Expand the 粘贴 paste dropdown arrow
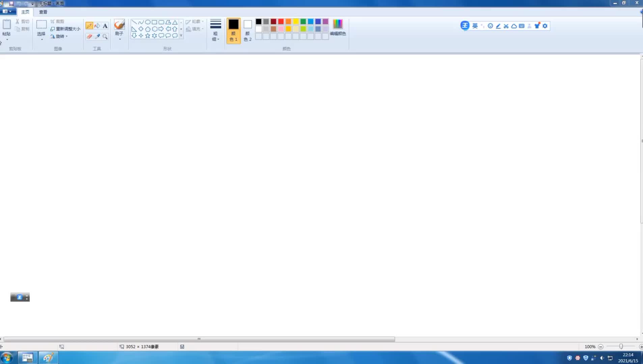Screen dimensions: 643x364 coord(7,40)
